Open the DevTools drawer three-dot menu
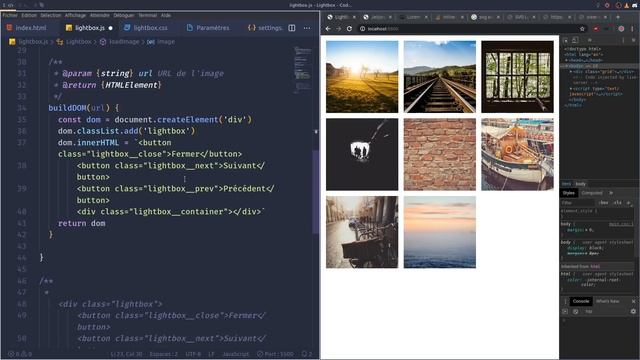Screen dimensions: 640x360 (565, 301)
